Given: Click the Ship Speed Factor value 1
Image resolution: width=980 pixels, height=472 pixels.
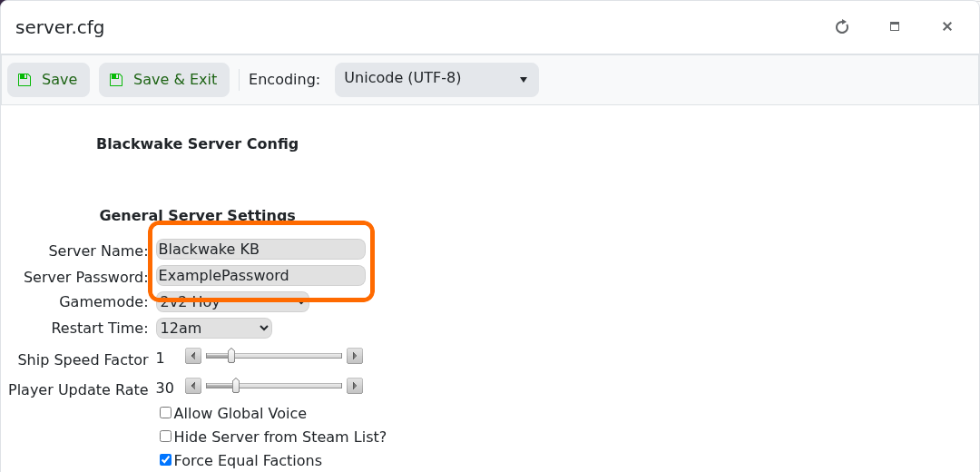Looking at the screenshot, I should [x=160, y=359].
